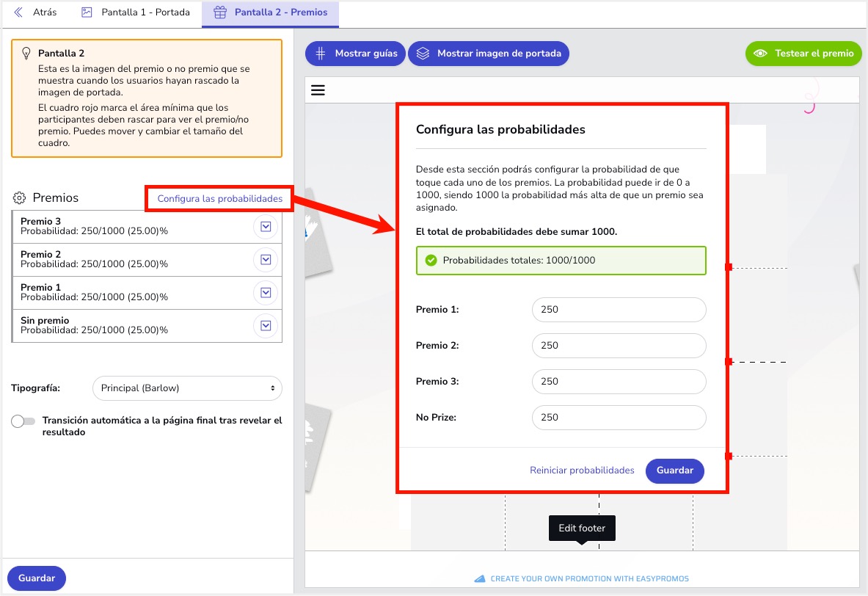This screenshot has width=868, height=596.
Task: Open the Tipografía dropdown
Action: pos(187,388)
